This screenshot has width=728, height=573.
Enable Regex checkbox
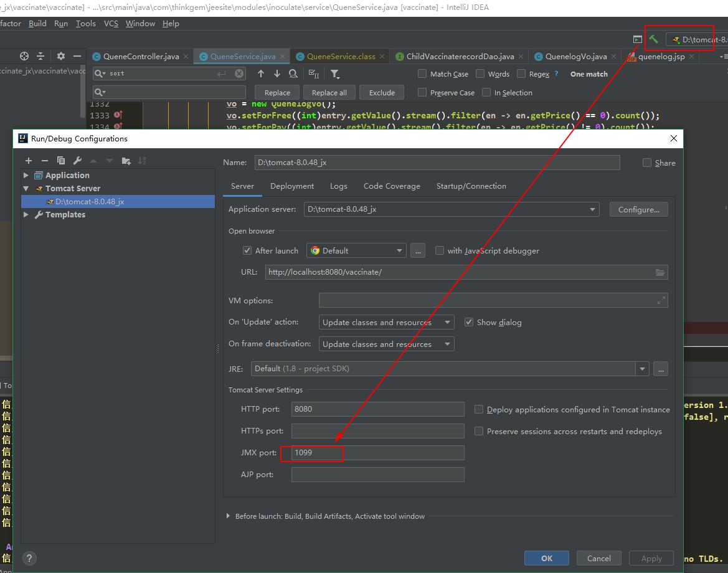pos(521,73)
